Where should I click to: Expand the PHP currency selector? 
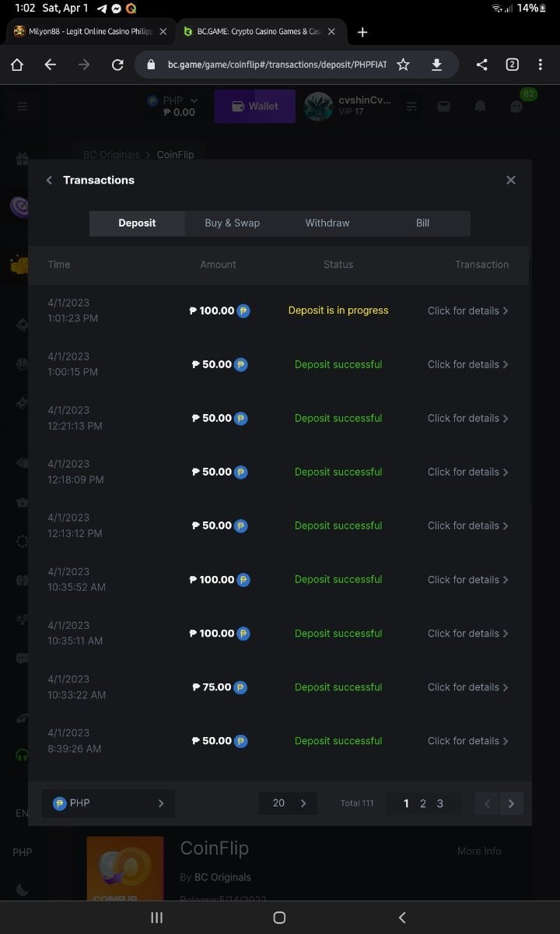108,803
